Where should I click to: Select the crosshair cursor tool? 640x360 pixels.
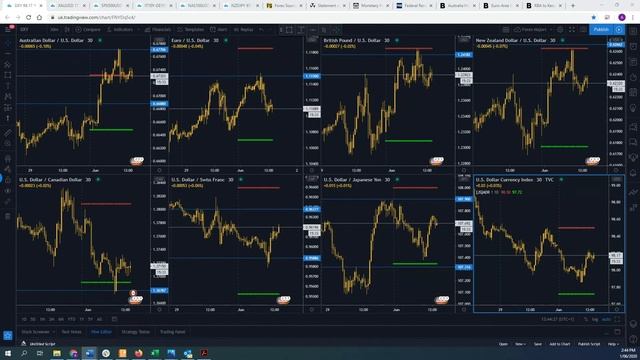point(8,43)
